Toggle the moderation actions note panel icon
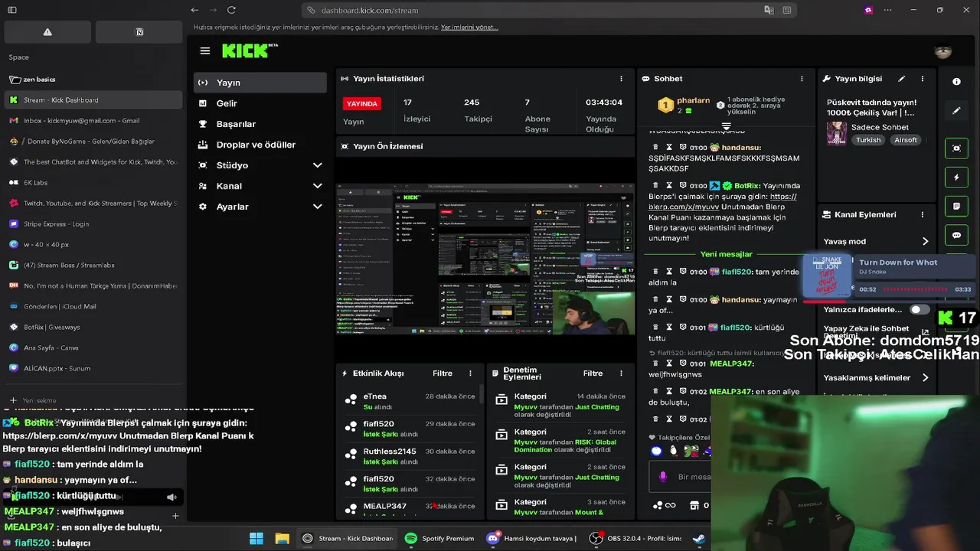980x551 pixels. pyautogui.click(x=956, y=207)
